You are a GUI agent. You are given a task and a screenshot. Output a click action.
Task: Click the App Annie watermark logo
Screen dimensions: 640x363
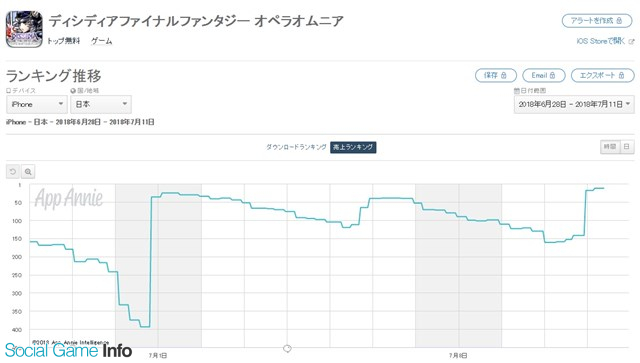click(69, 198)
